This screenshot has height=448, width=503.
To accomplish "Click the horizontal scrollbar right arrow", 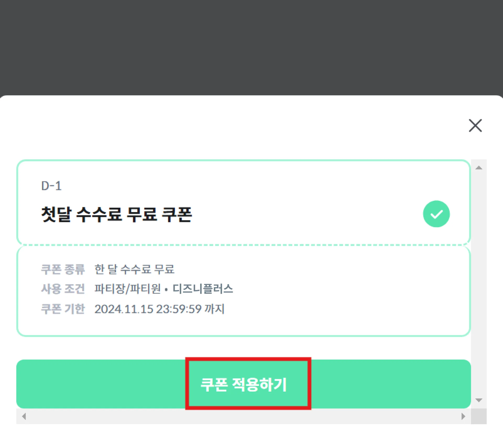I will tap(463, 416).
